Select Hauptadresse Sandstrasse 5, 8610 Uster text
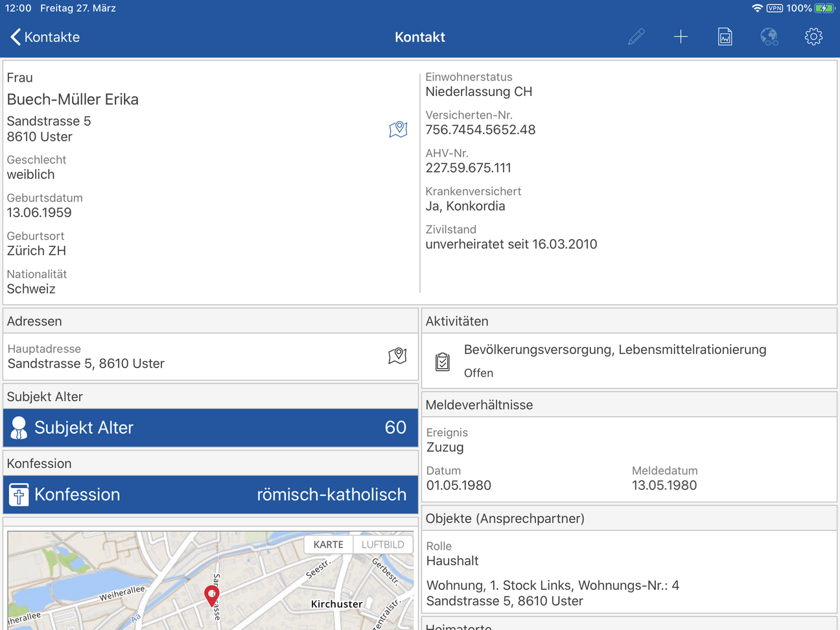Screen dimensions: 840x630 pyautogui.click(x=86, y=364)
